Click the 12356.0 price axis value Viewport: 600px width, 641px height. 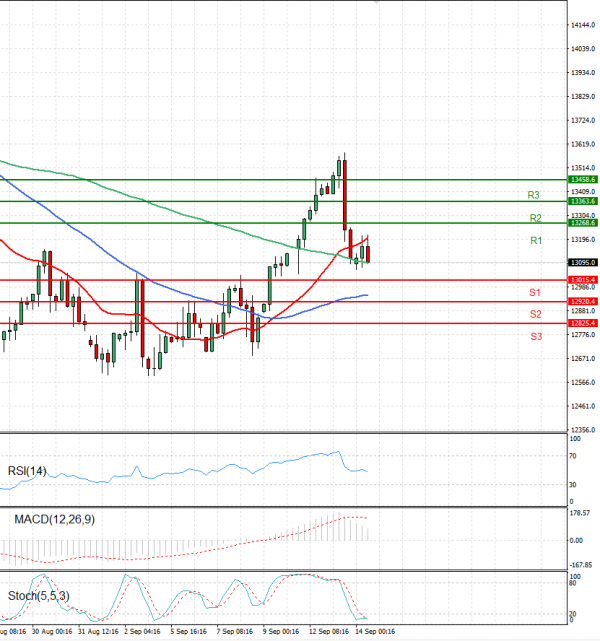[x=583, y=430]
